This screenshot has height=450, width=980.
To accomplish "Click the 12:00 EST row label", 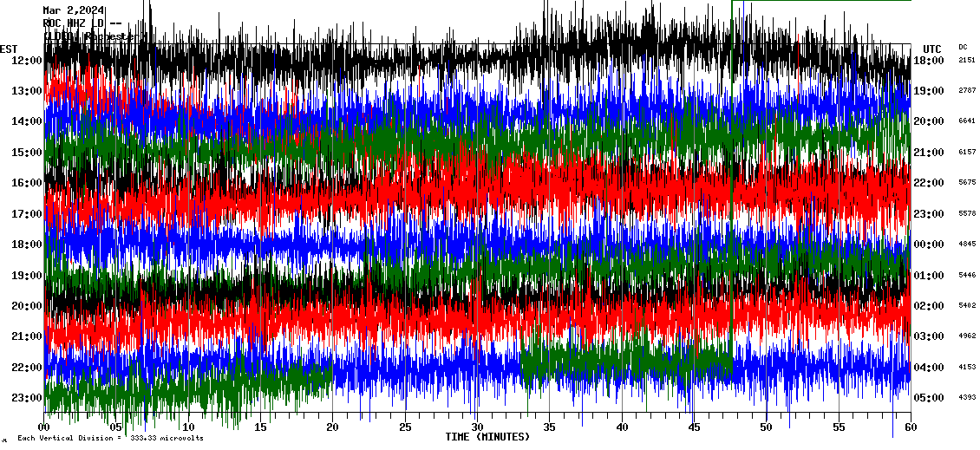I will (27, 60).
